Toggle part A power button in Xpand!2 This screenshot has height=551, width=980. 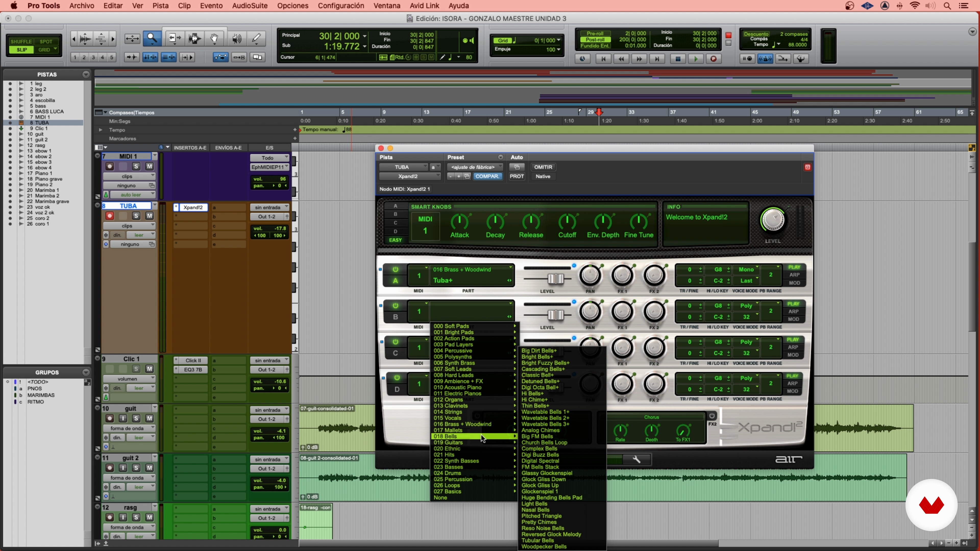click(395, 269)
